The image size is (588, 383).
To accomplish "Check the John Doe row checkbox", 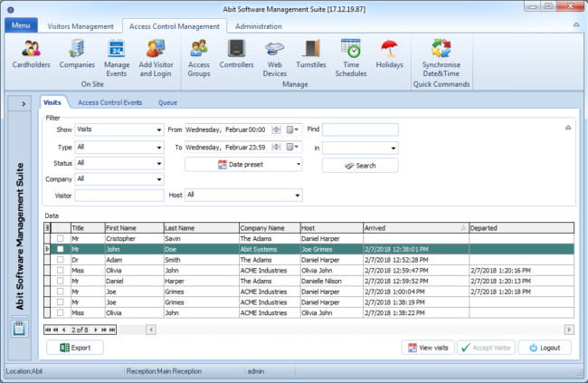I will click(x=61, y=248).
